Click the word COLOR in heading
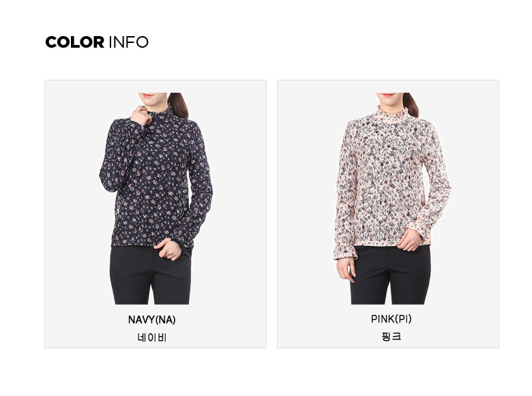The height and width of the screenshot is (396, 532). point(74,42)
